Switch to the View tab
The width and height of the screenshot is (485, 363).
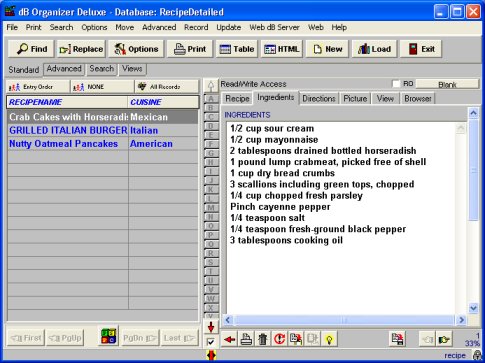(x=385, y=99)
